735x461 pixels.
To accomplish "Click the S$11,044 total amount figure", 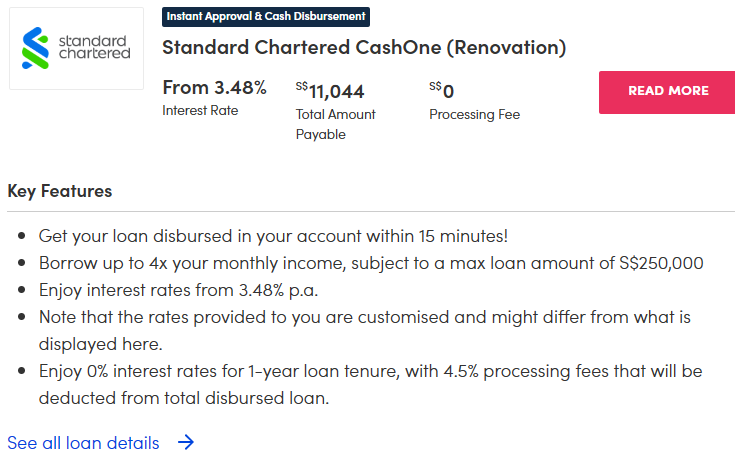I will point(330,91).
